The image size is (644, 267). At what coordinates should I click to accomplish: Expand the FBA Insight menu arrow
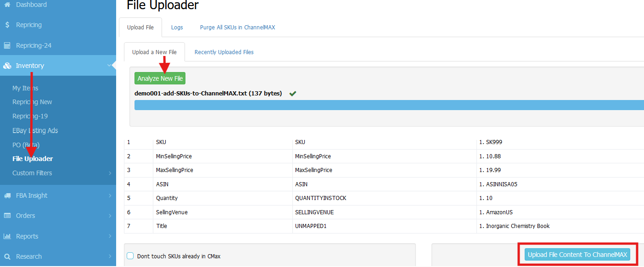tap(110, 195)
